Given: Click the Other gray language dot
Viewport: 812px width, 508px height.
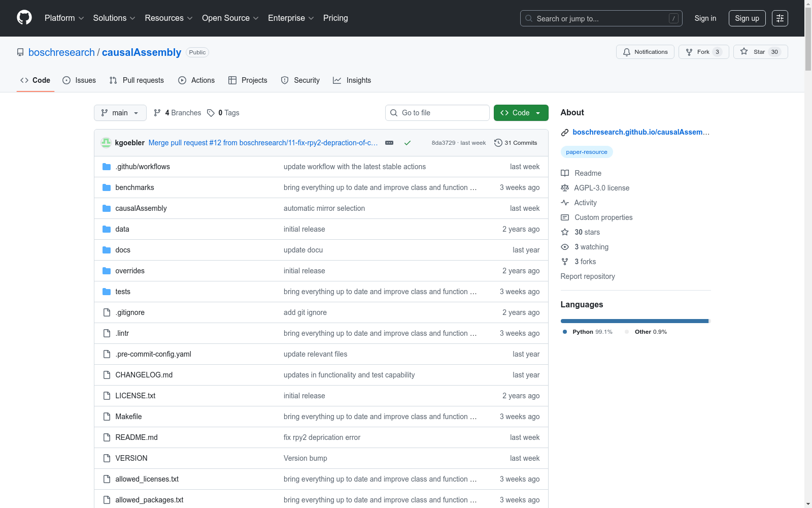Looking at the screenshot, I should tap(627, 332).
